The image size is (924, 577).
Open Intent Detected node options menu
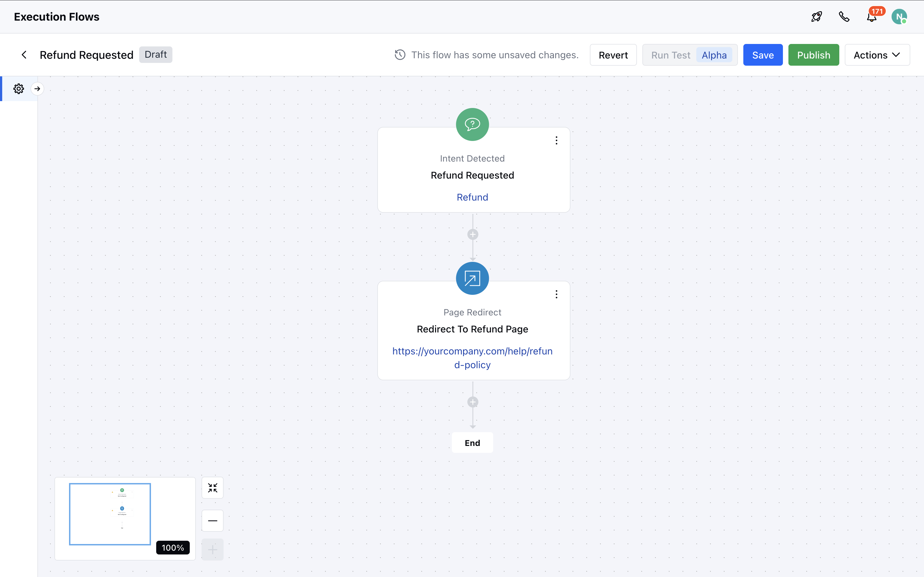click(556, 140)
